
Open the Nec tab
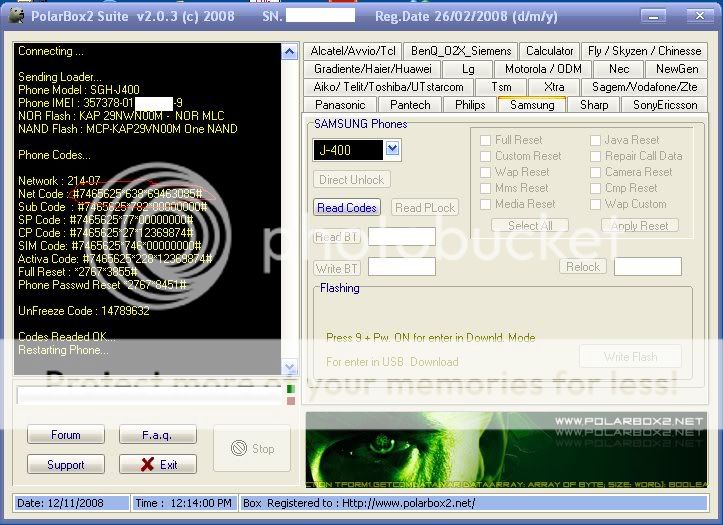(618, 69)
